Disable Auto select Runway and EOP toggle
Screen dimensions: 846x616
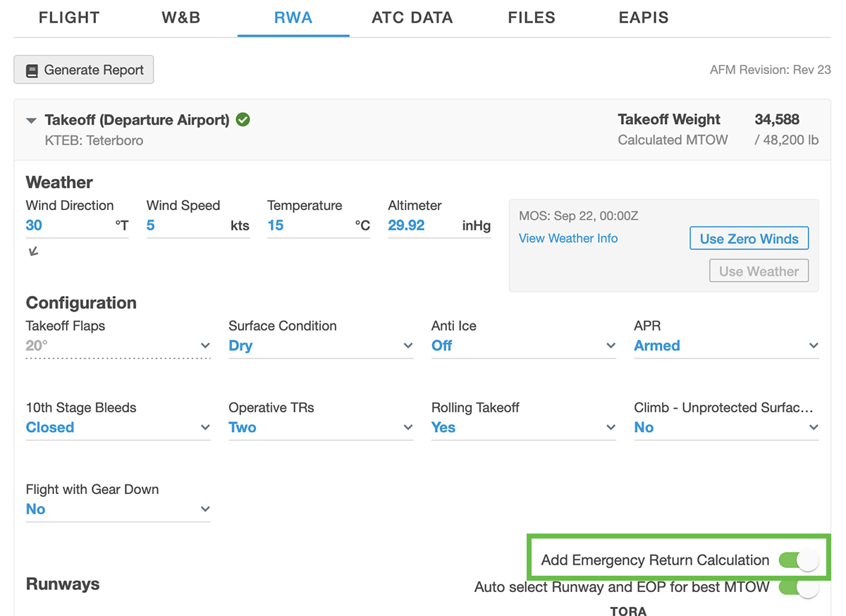(x=798, y=587)
